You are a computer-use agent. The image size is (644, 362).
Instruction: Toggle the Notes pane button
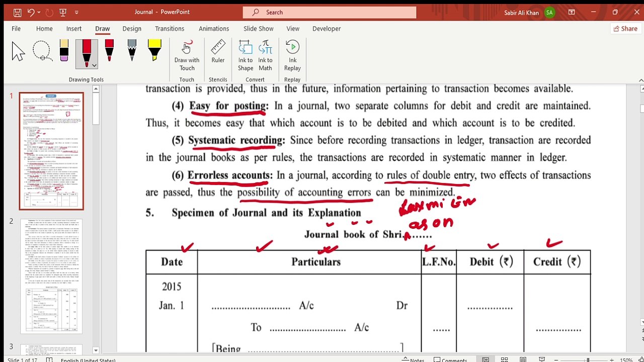pyautogui.click(x=414, y=360)
